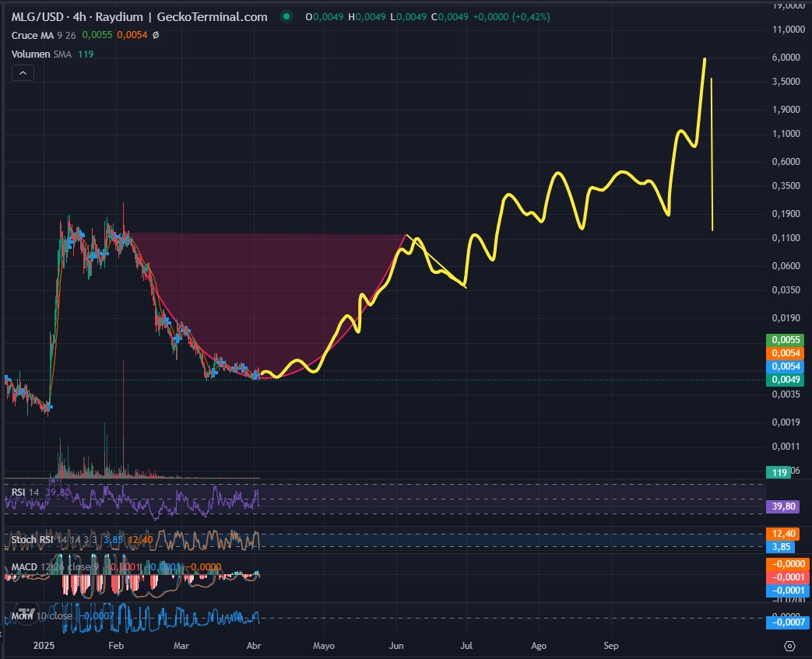Toggle the Stoch RSI 12,40 badge
Image resolution: width=812 pixels, height=659 pixels.
coord(782,534)
